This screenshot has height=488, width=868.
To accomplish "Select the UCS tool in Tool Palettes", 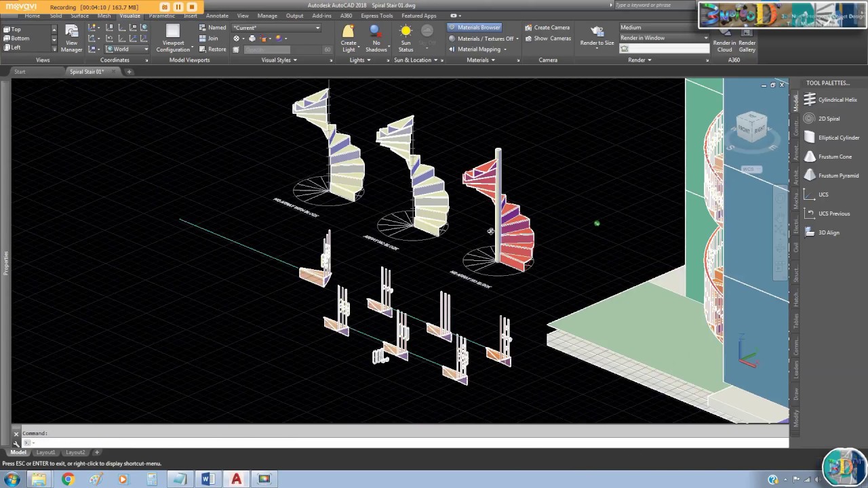I will pyautogui.click(x=816, y=195).
